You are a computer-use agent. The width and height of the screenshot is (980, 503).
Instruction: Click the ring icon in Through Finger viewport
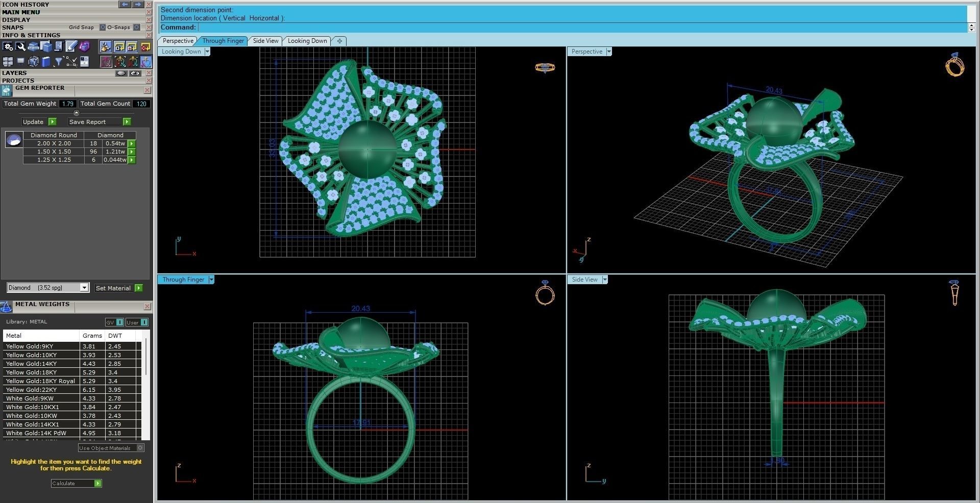point(545,293)
